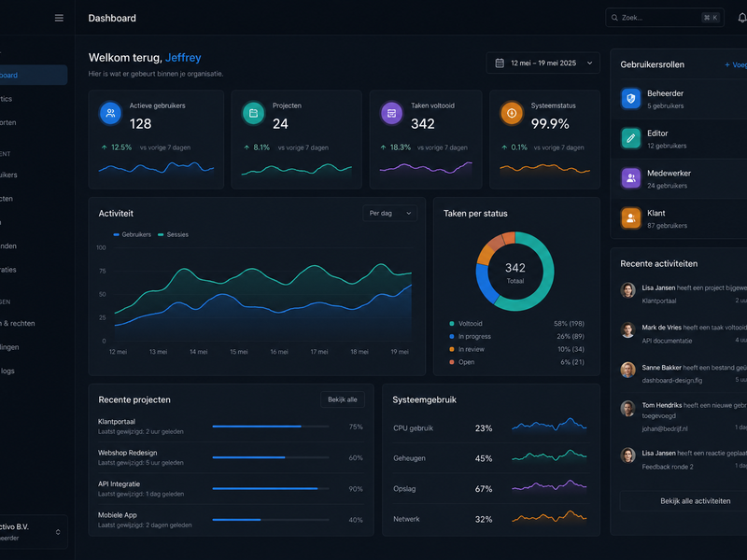Open the Per dag dropdown
The image size is (747, 560).
click(389, 214)
